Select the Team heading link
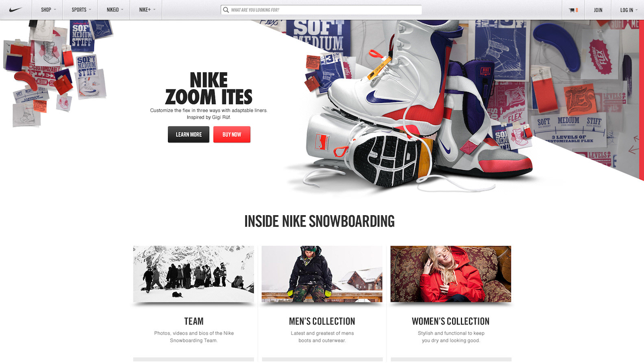This screenshot has height=363, width=644. (x=194, y=321)
